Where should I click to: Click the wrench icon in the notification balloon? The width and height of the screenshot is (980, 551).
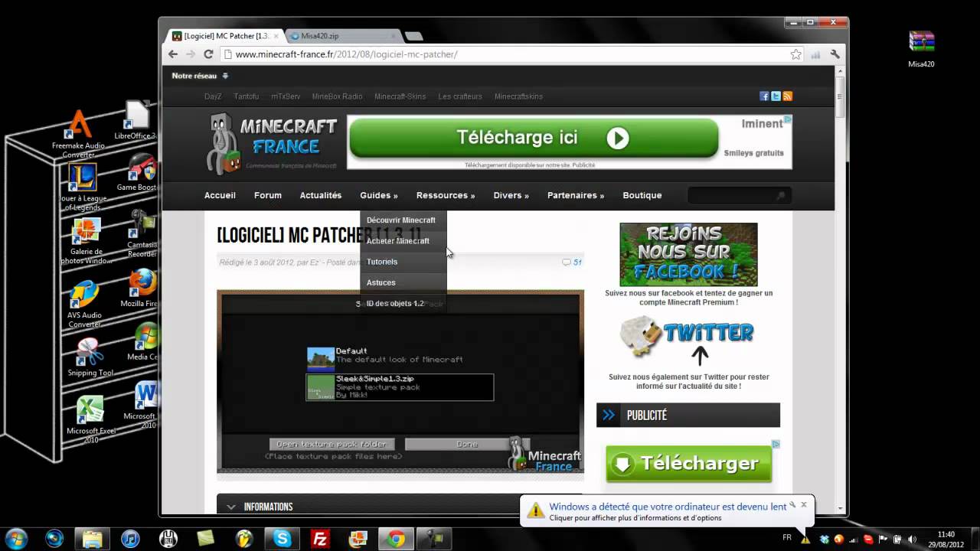click(x=792, y=505)
